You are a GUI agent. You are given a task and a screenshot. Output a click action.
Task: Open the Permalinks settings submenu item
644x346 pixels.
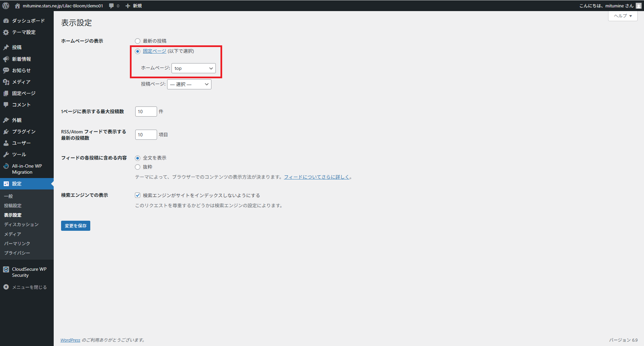pos(17,244)
